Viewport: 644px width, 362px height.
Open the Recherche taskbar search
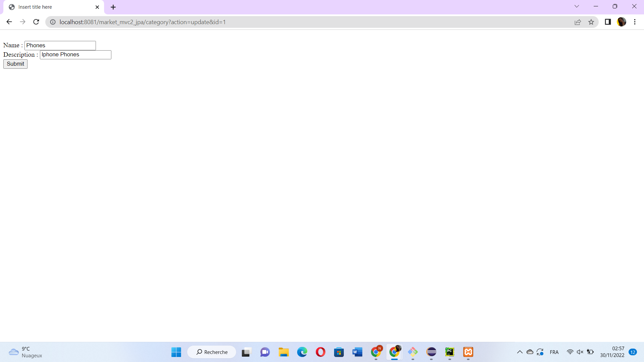pyautogui.click(x=212, y=352)
